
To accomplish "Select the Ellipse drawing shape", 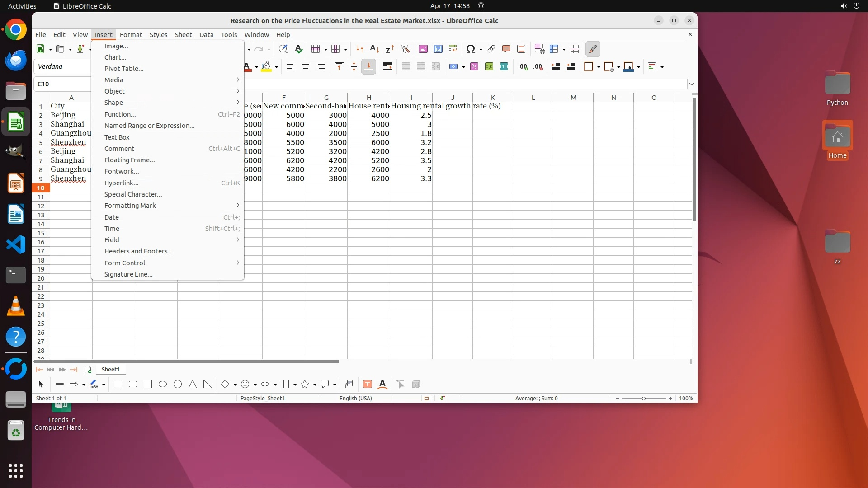I will click(x=163, y=385).
